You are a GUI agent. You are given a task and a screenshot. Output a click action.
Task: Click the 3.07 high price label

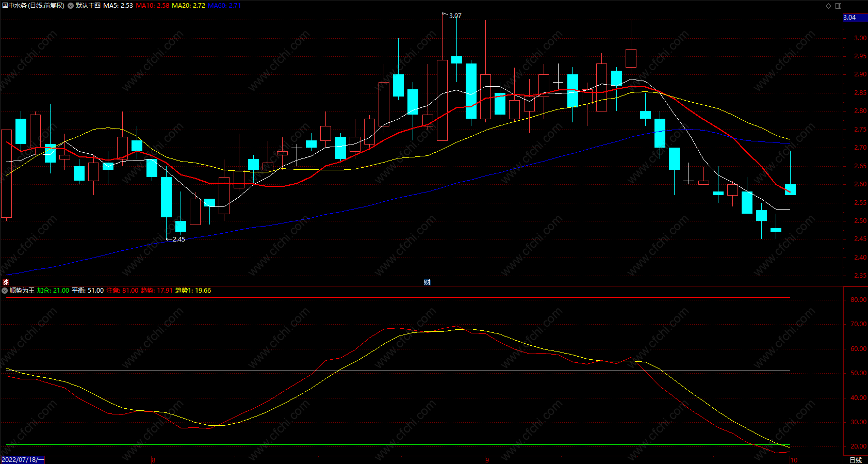tap(455, 16)
